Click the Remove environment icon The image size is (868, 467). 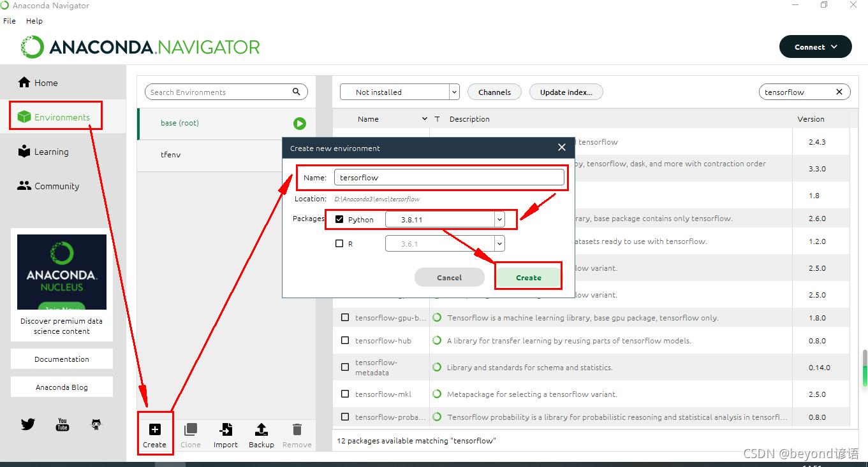coord(297,429)
